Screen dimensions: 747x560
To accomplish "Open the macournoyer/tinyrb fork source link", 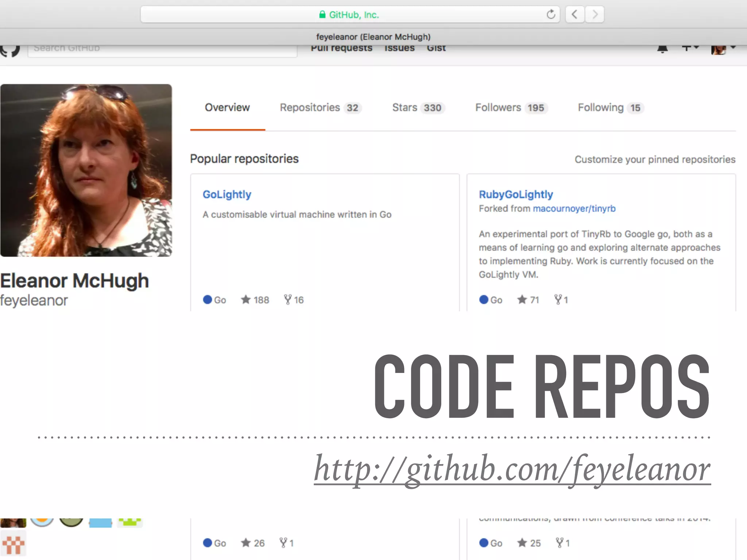I will (574, 209).
